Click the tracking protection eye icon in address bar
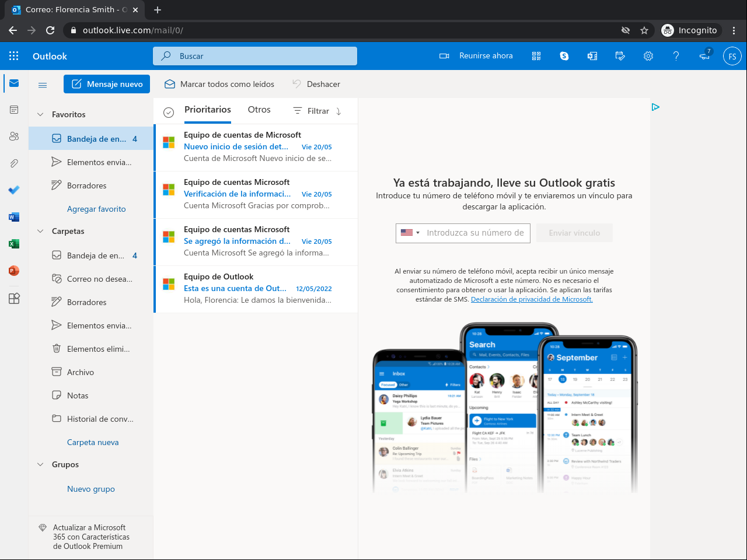 tap(626, 30)
